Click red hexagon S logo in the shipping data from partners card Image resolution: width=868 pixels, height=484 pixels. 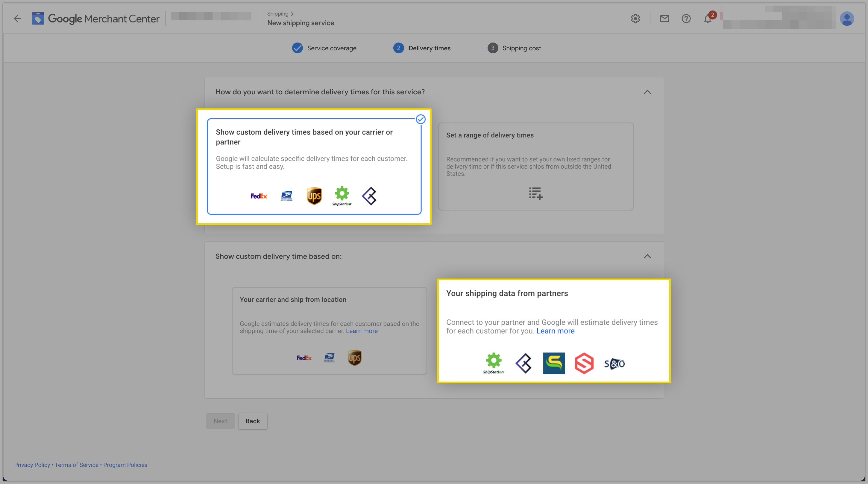(x=584, y=363)
